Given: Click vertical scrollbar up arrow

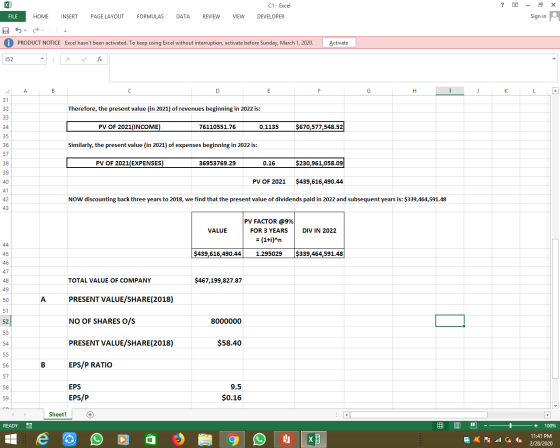Looking at the screenshot, I should click(x=555, y=91).
